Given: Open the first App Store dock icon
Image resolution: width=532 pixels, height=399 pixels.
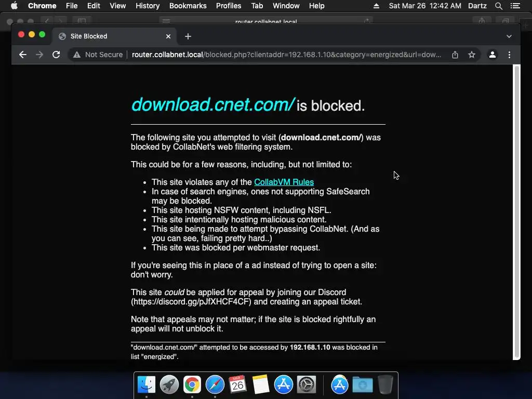Looking at the screenshot, I should pyautogui.click(x=283, y=384).
